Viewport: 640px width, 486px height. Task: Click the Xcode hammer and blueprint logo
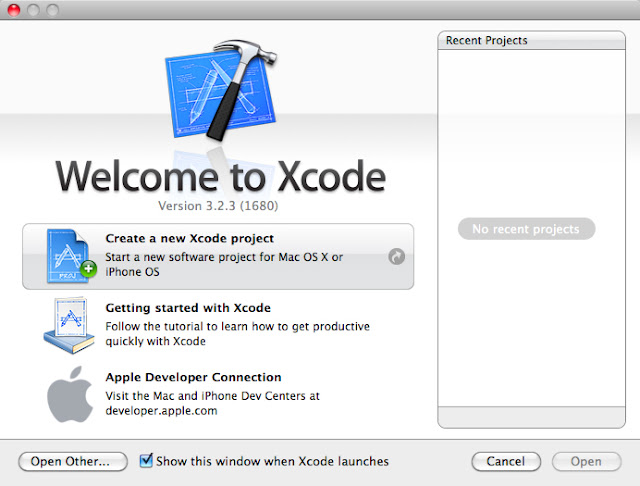(221, 90)
